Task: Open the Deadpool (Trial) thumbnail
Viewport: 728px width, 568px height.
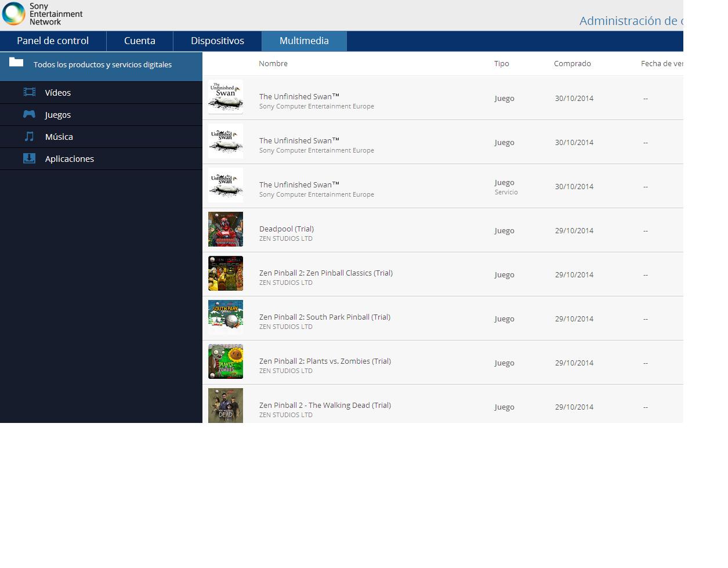Action: point(226,229)
